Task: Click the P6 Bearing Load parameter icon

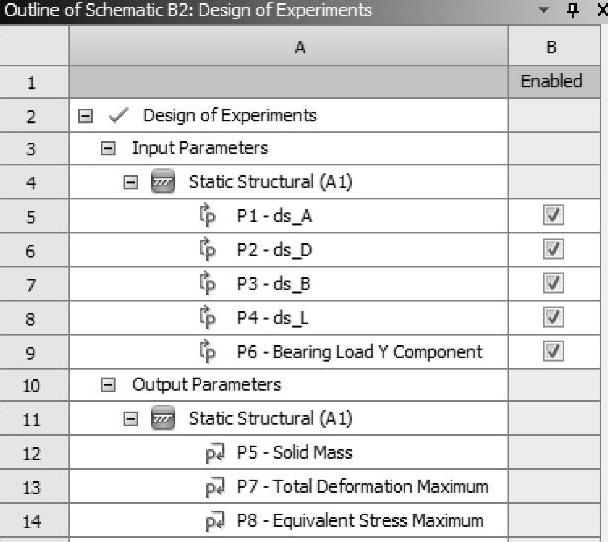Action: tap(208, 352)
